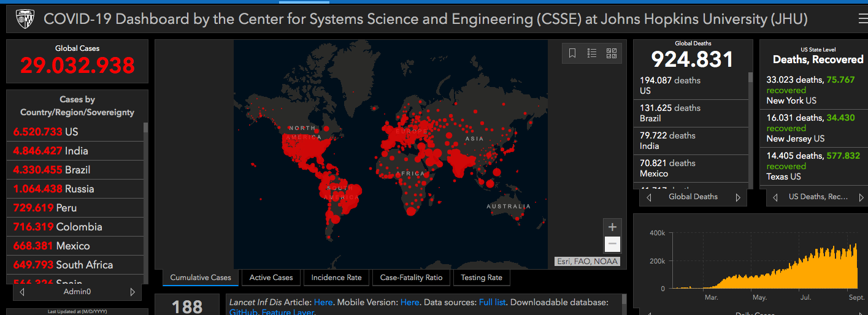
Task: Open the bookmarks icon on map
Action: [x=572, y=53]
